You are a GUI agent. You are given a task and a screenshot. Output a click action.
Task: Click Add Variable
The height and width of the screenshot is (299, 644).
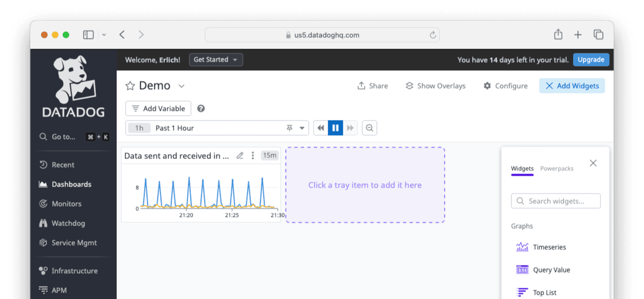click(158, 108)
